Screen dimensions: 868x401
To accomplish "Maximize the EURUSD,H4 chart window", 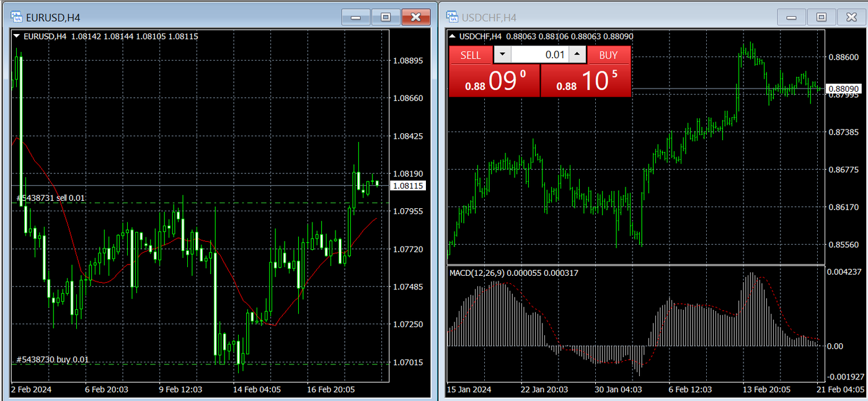I will coord(386,17).
